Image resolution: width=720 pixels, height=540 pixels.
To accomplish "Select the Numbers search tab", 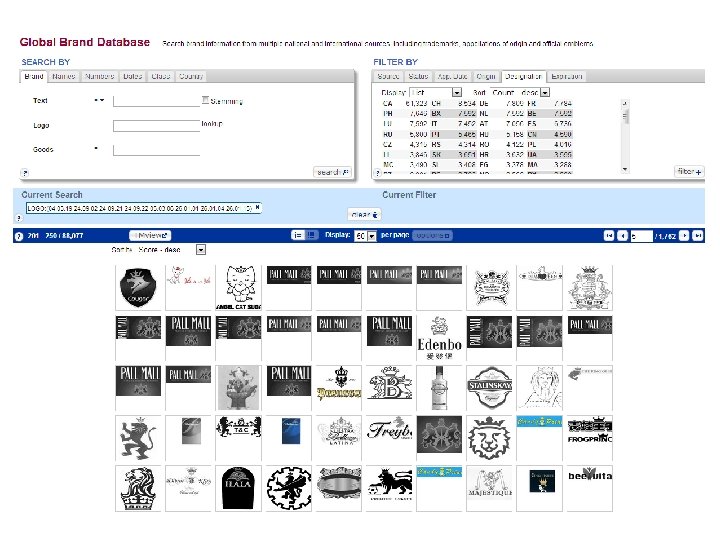I will point(100,76).
